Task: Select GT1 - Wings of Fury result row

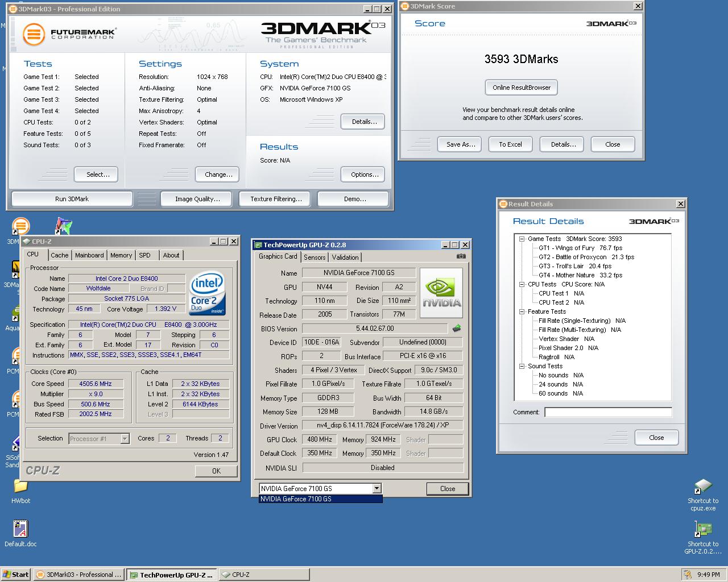Action: pos(580,248)
